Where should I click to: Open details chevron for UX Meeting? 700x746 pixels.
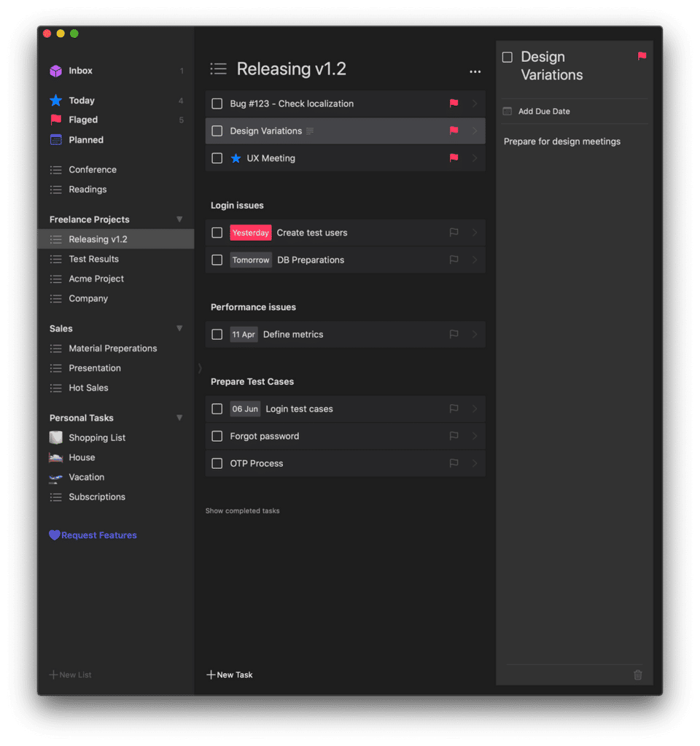pos(475,158)
